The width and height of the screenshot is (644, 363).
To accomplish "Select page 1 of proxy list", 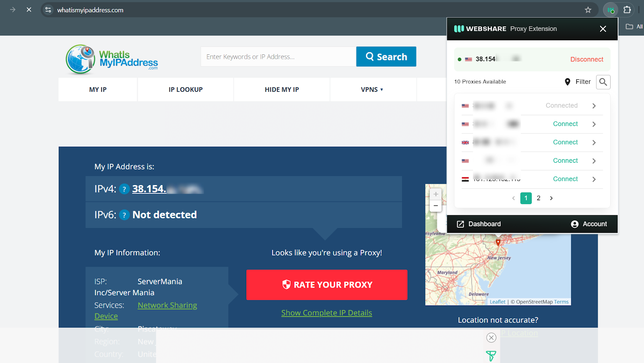I will click(526, 198).
